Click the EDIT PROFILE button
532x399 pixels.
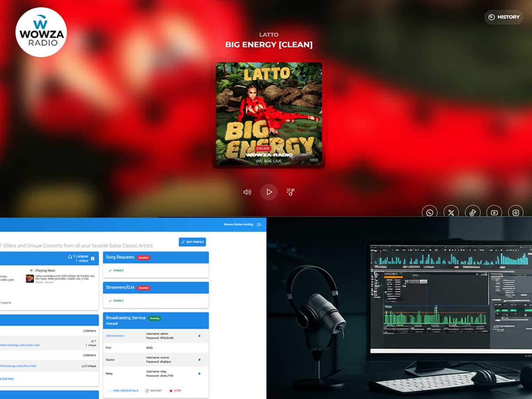(x=192, y=242)
